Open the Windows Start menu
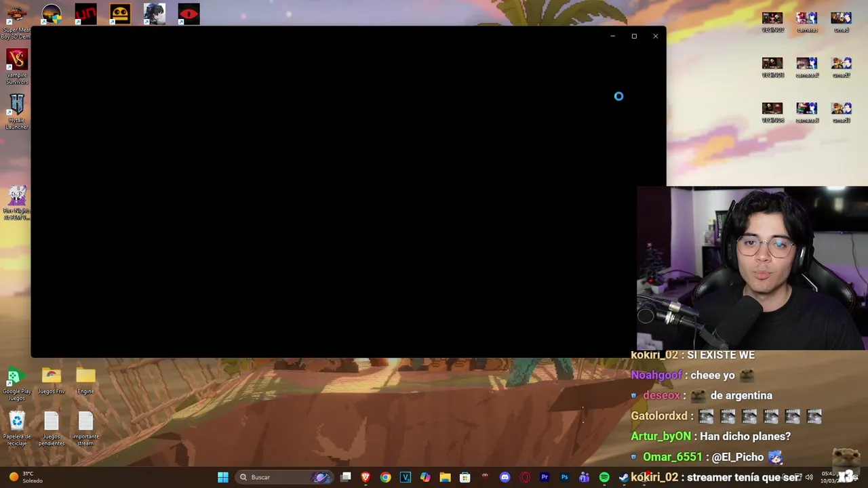868x488 pixels. [x=222, y=477]
